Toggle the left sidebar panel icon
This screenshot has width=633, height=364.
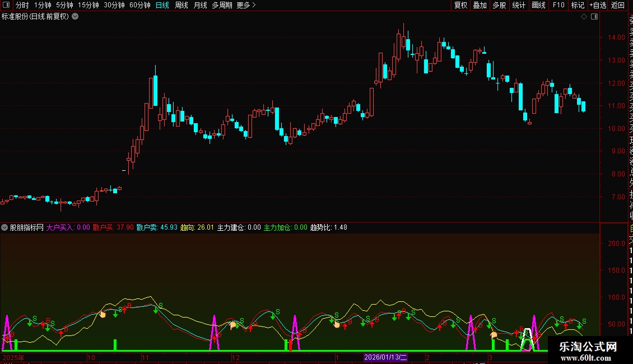(6, 5)
